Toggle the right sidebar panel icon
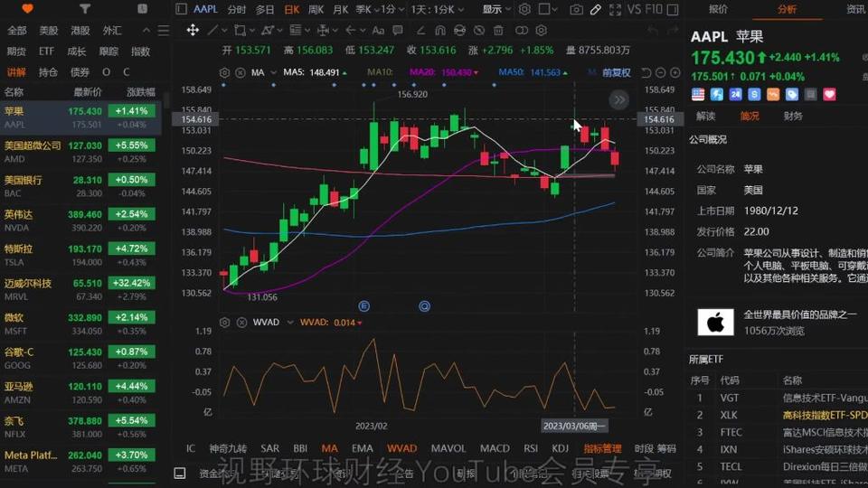The image size is (868, 488). click(673, 9)
